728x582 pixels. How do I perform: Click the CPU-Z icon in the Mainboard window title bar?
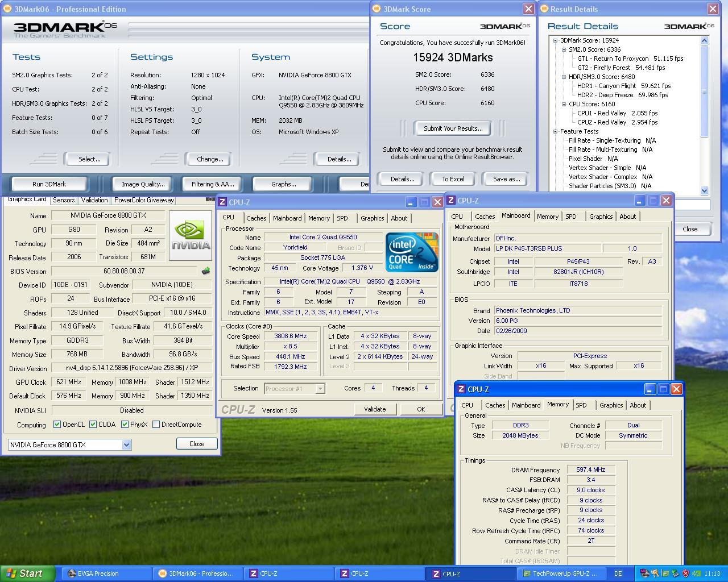[x=451, y=201]
